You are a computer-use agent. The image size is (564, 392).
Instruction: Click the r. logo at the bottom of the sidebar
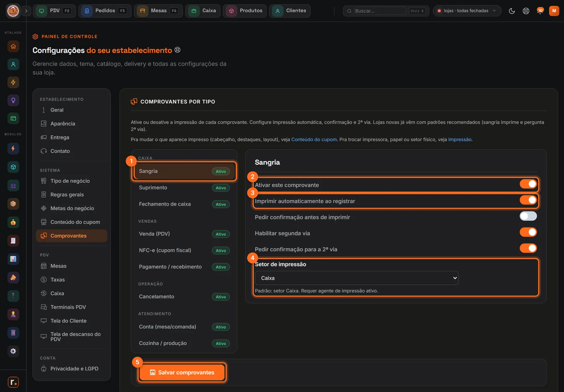point(13,382)
